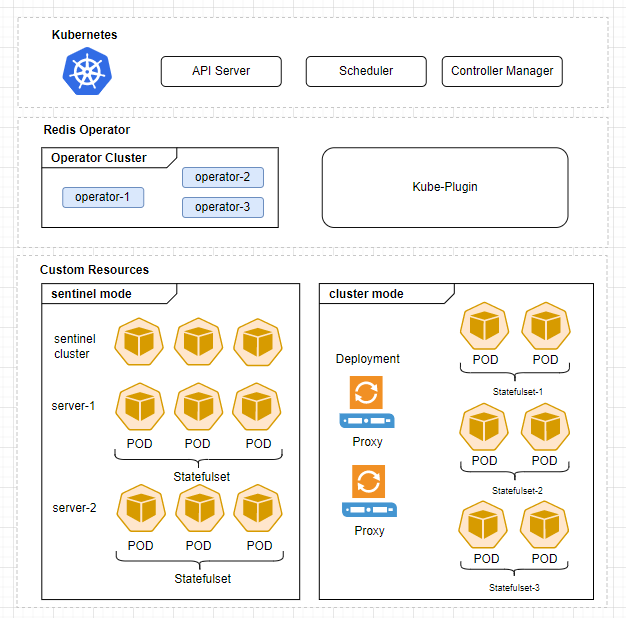
Task: Click upper blue proxy server icon
Action: pos(367,421)
